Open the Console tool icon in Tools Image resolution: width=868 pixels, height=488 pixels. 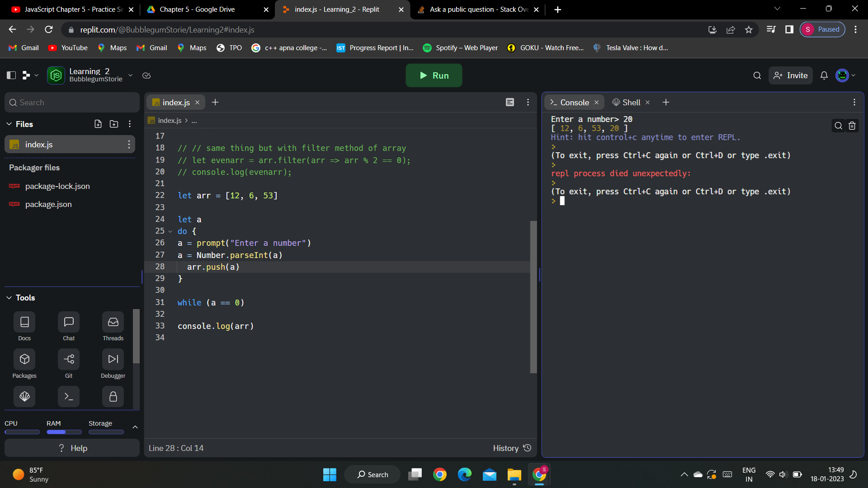point(69,397)
